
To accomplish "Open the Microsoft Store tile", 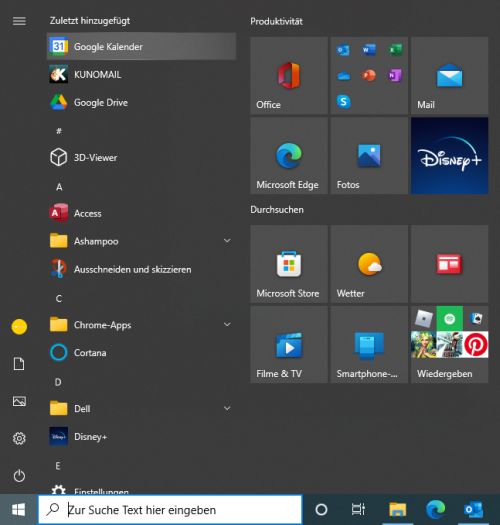I will (x=289, y=264).
